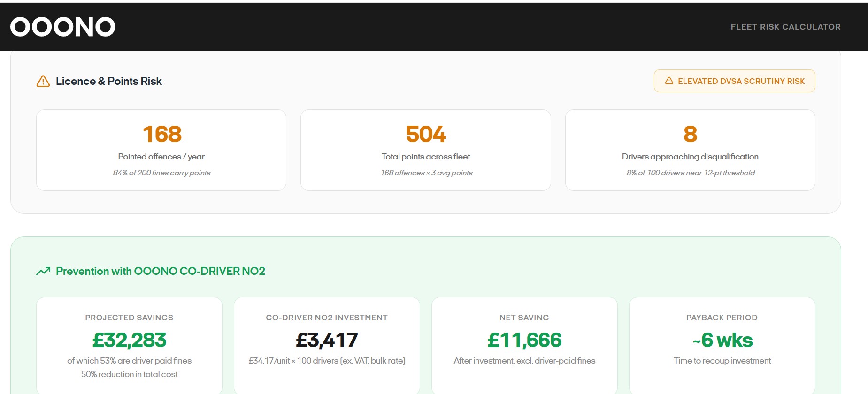Click the Payback Period card title
Viewport: 868px width, 394px height.
tap(722, 318)
